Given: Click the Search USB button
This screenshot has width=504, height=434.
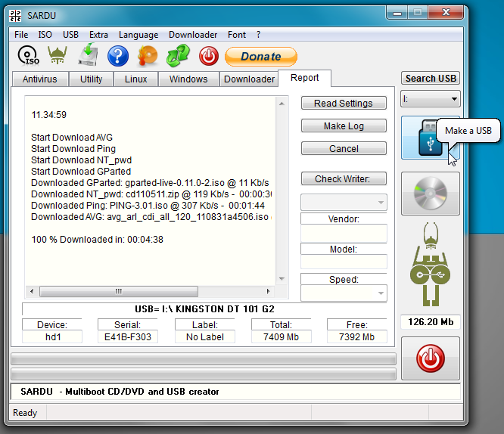Looking at the screenshot, I should [x=431, y=79].
